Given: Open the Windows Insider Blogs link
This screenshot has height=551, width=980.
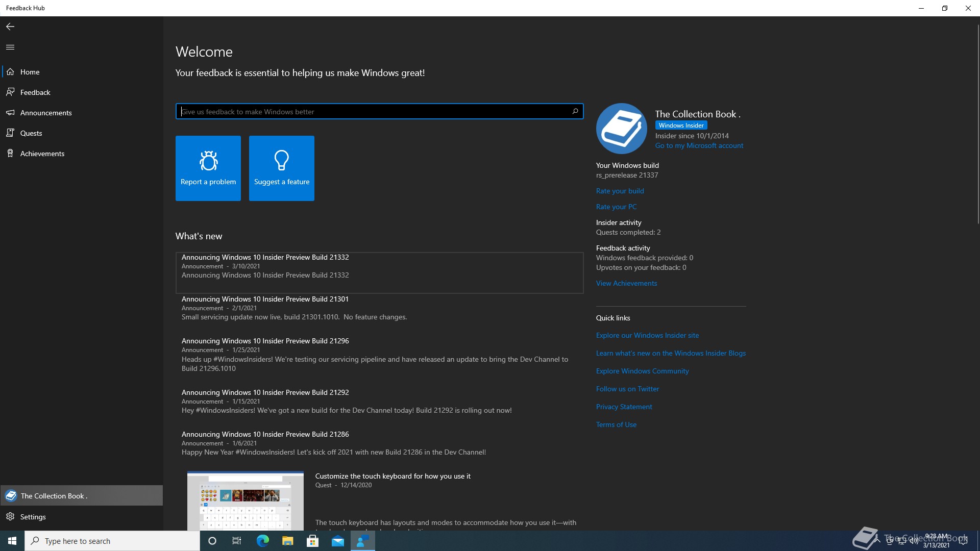Looking at the screenshot, I should pyautogui.click(x=671, y=354).
